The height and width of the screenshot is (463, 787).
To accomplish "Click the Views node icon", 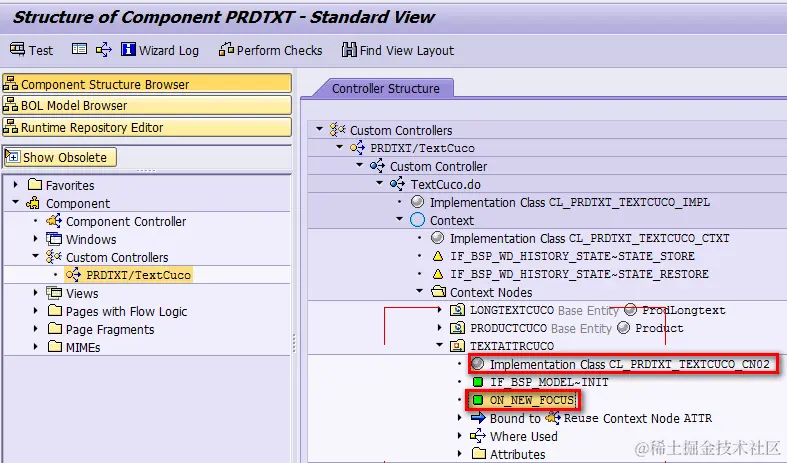I will [x=54, y=292].
